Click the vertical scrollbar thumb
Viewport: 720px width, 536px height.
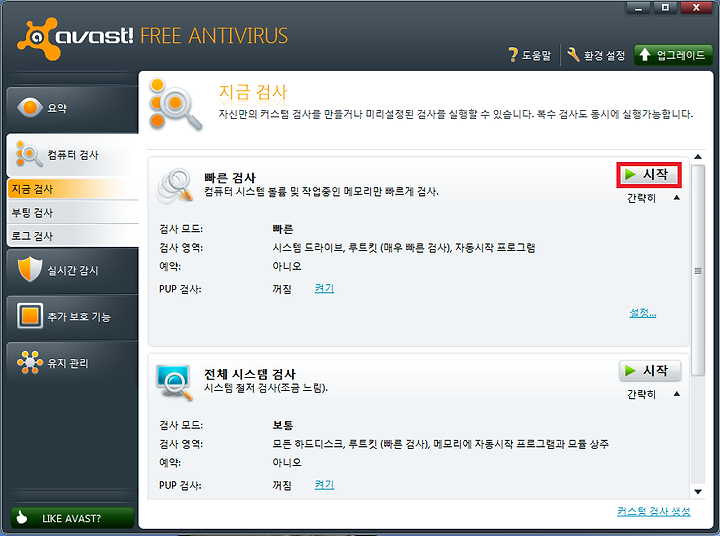[x=698, y=271]
